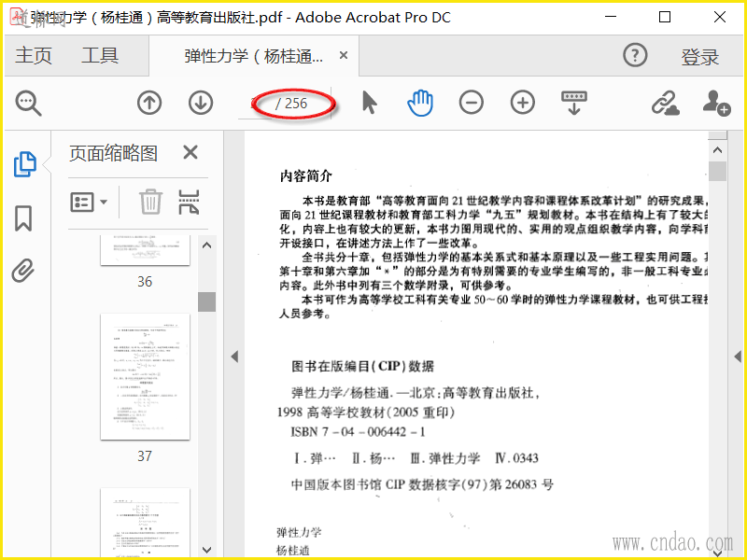Open thumbnail options dropdown menu
This screenshot has width=747, height=560.
[x=89, y=202]
